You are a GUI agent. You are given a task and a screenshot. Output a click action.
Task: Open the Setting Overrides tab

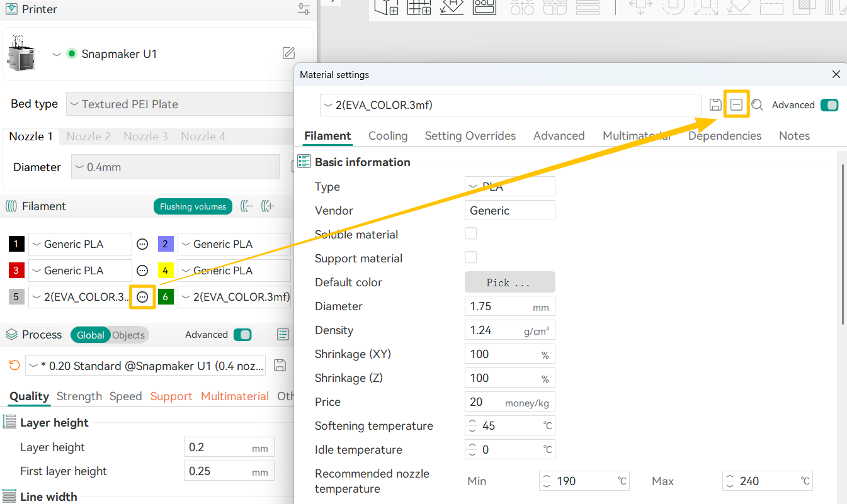point(470,136)
